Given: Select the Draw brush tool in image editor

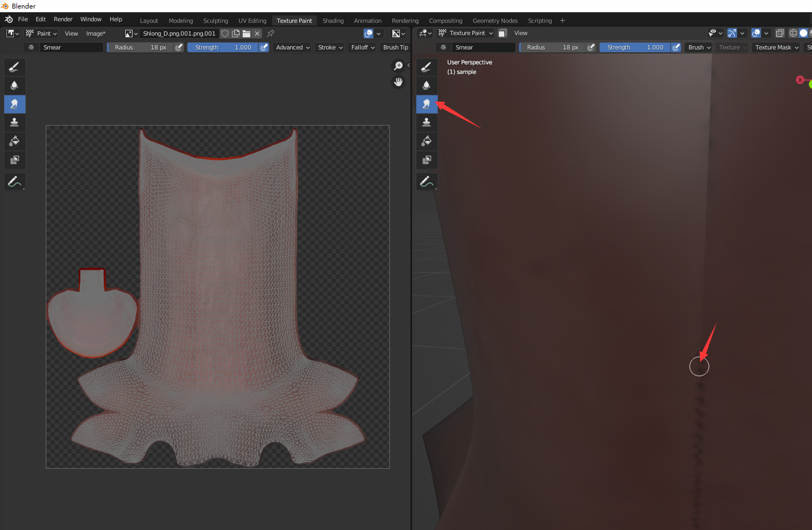Looking at the screenshot, I should 14,67.
